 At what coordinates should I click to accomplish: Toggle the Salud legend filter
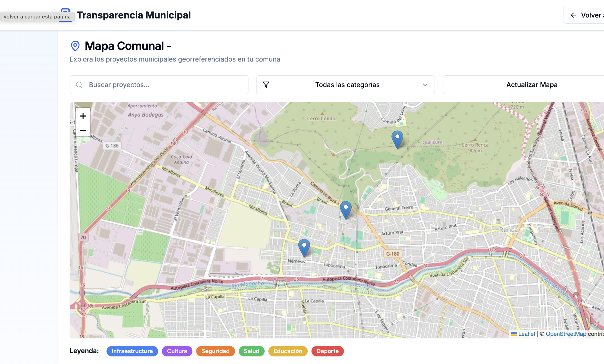pyautogui.click(x=252, y=351)
